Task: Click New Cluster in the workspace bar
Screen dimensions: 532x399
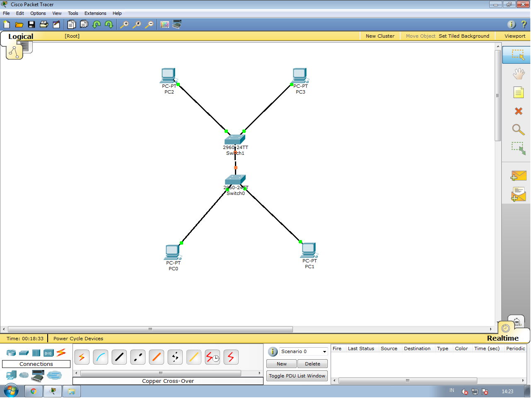Action: (380, 36)
